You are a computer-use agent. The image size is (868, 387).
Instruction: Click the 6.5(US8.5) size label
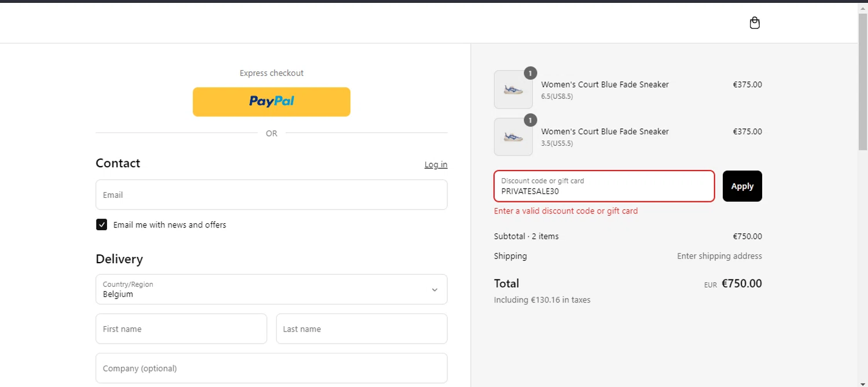point(557,97)
